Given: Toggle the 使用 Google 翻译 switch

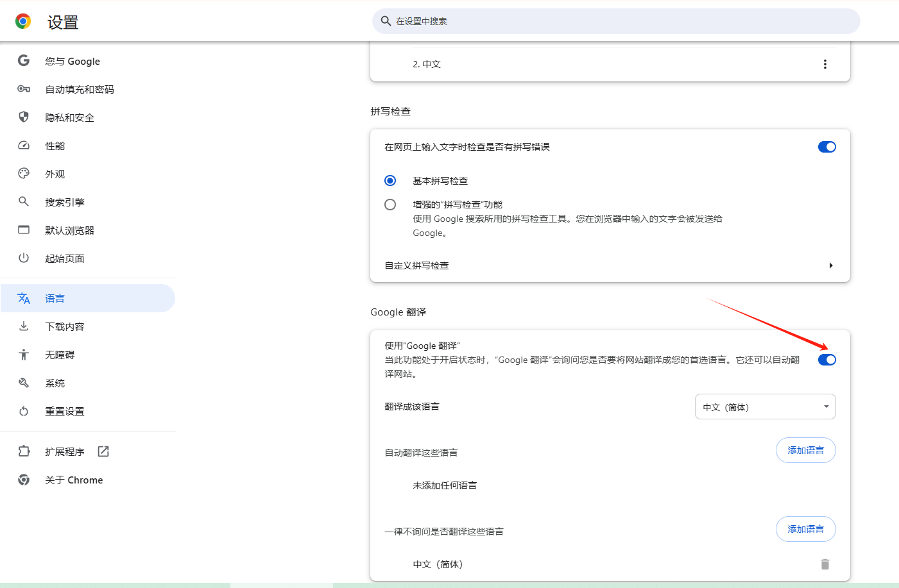Looking at the screenshot, I should click(827, 360).
